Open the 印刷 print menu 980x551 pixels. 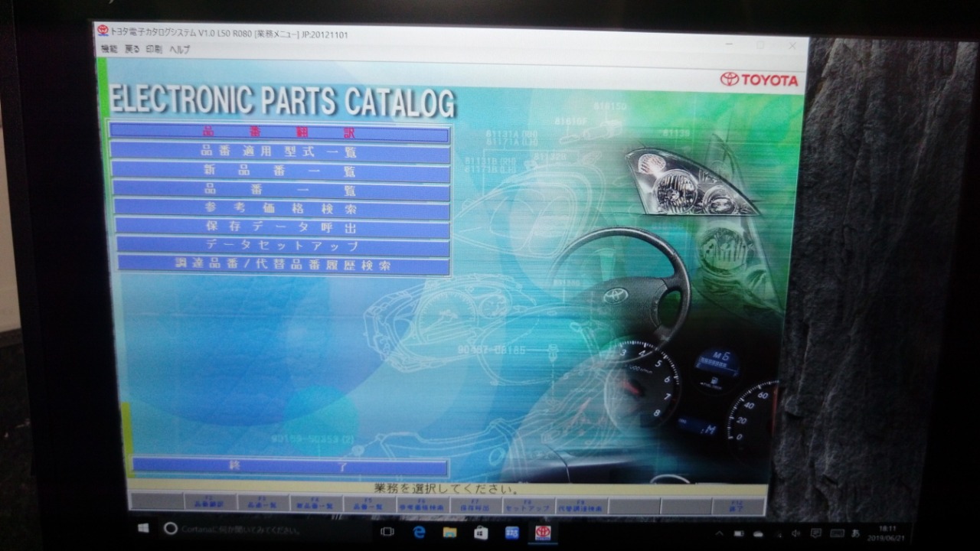(154, 49)
